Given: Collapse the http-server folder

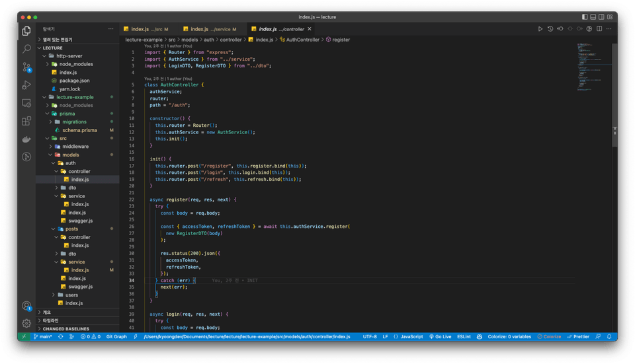Looking at the screenshot, I should (69, 56).
